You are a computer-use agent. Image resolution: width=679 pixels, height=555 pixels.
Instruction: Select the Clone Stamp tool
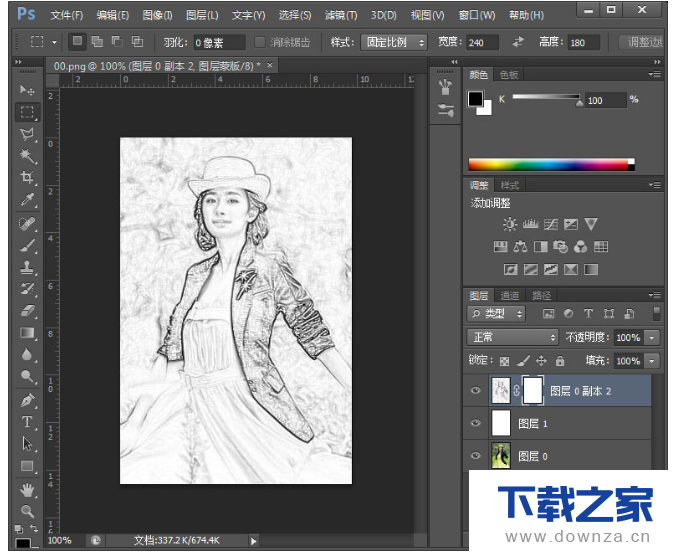coord(27,267)
